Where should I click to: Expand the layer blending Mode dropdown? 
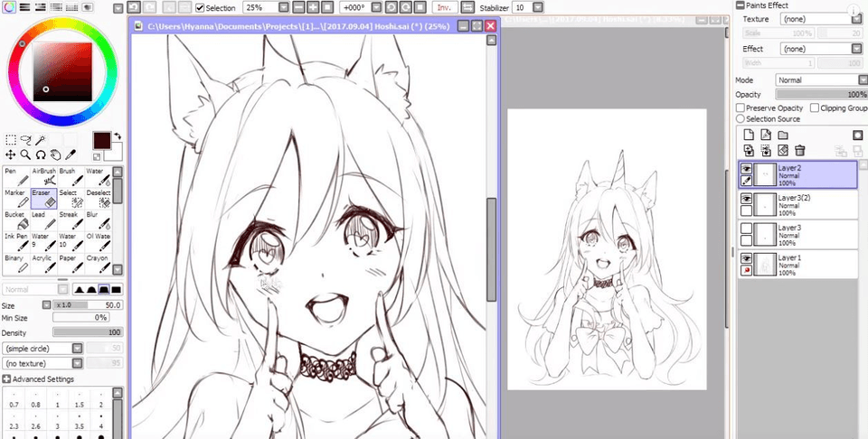click(862, 79)
